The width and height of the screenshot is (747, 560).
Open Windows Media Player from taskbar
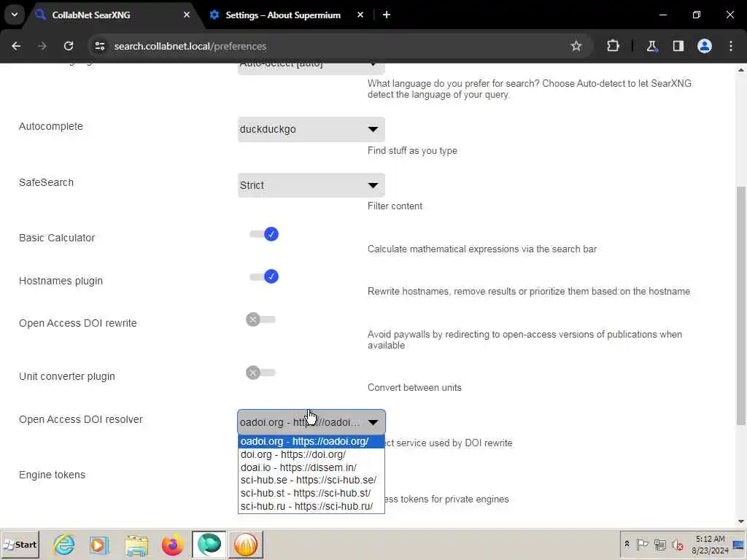[x=99, y=544]
